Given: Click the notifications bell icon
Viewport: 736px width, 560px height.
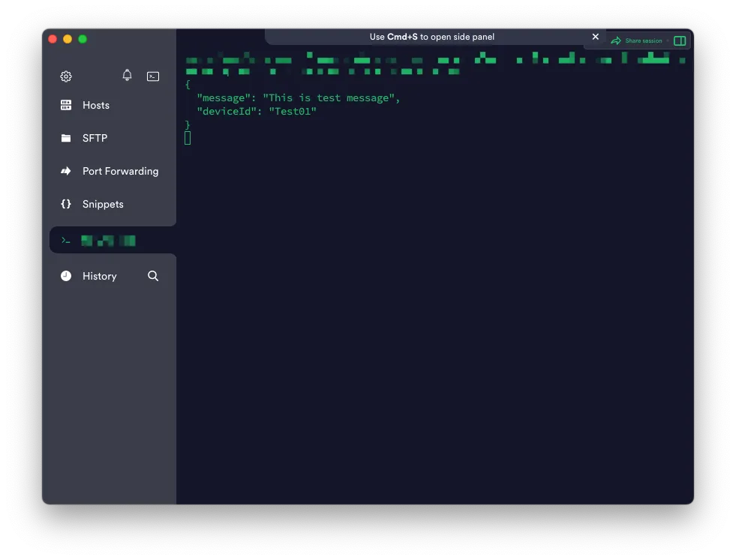Looking at the screenshot, I should pyautogui.click(x=127, y=76).
